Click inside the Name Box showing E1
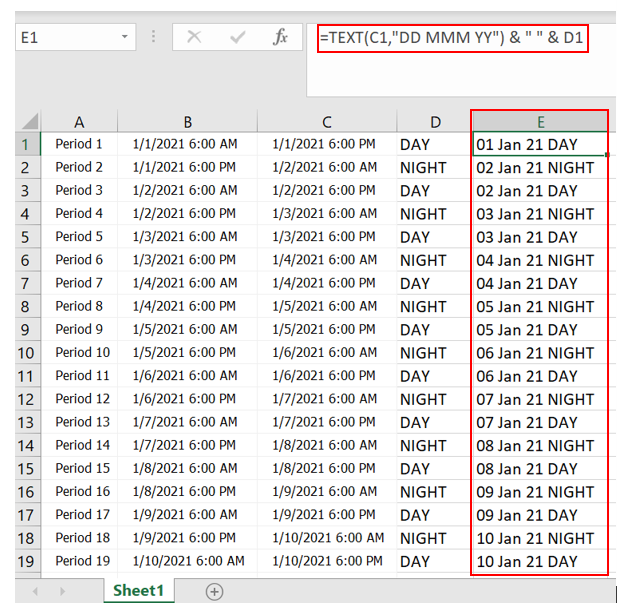This screenshot has width=617, height=615. (x=67, y=37)
